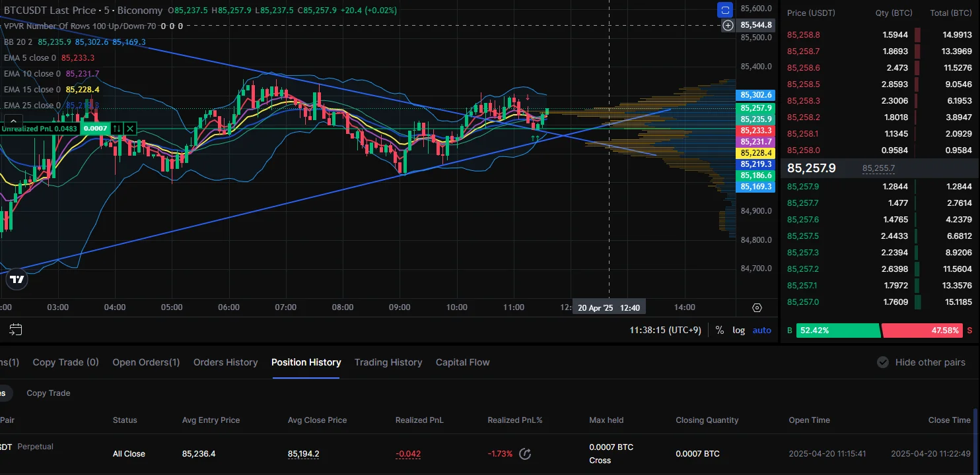Open chart settings gear icon
The height and width of the screenshot is (475, 980).
pos(757,307)
